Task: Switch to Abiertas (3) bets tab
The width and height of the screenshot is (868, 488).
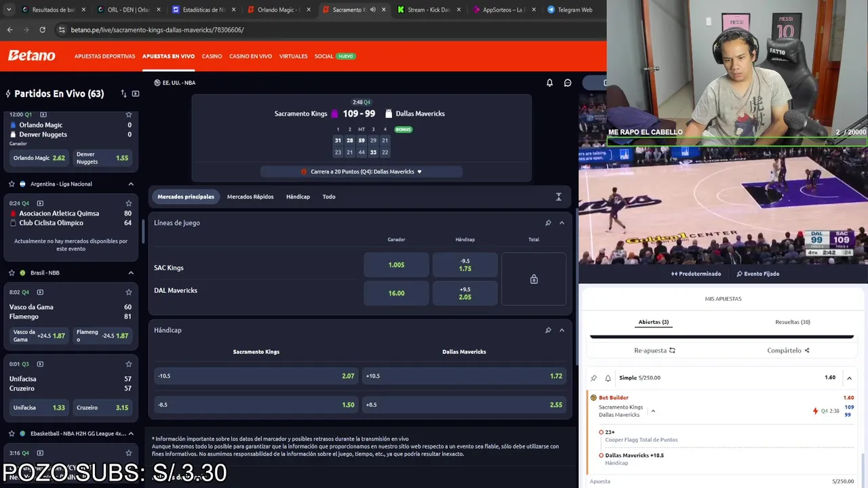Action: [x=653, y=322]
